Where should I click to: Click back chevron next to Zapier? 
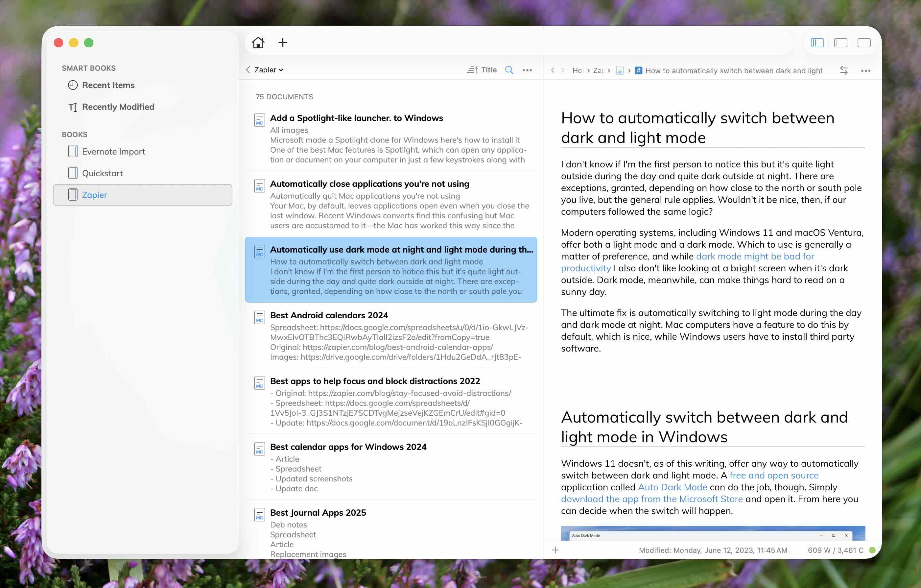click(248, 70)
